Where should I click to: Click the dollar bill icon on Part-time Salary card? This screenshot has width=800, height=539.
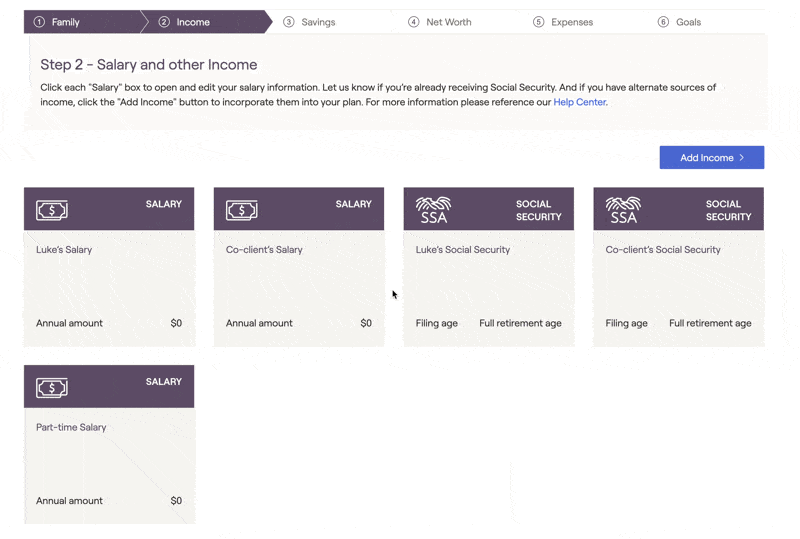[52, 388]
